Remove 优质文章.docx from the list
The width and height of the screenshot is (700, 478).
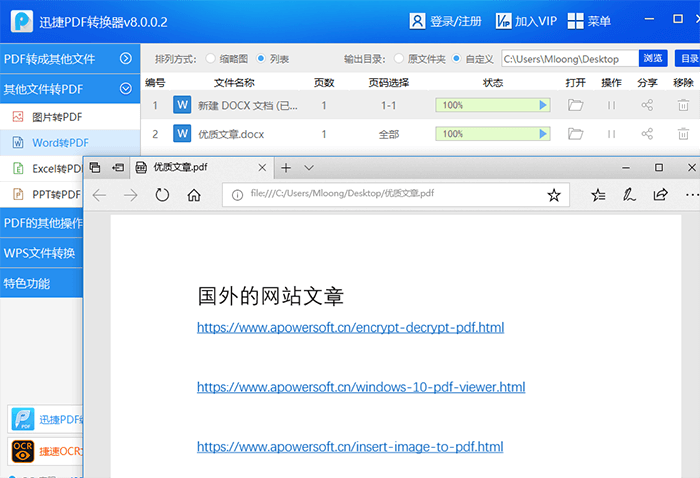(683, 134)
